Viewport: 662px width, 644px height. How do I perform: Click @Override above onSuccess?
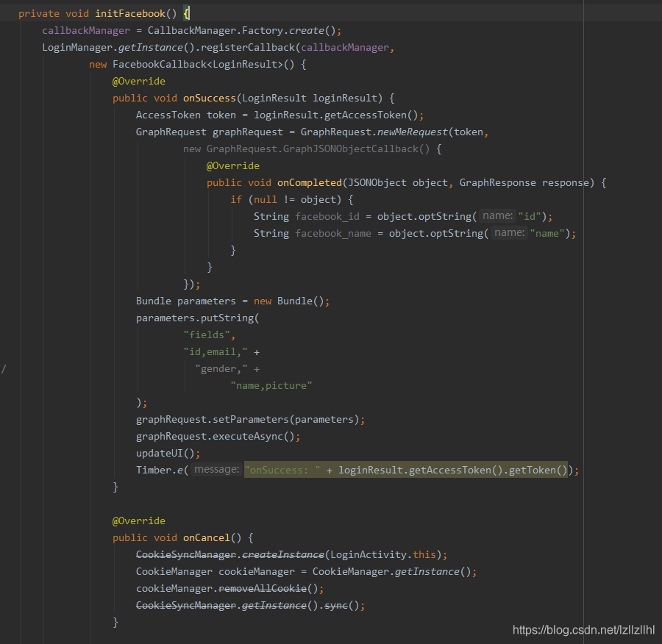(139, 82)
